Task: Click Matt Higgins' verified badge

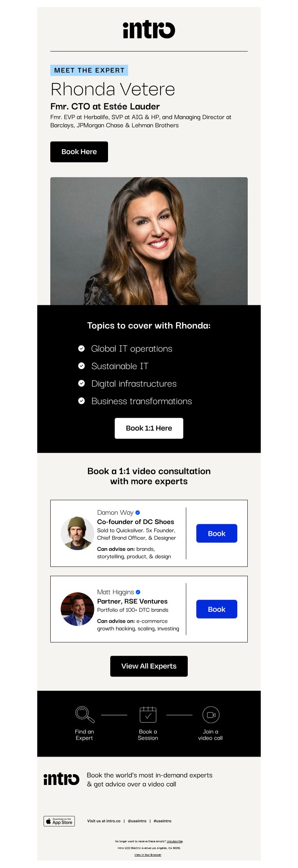Action: point(138,592)
